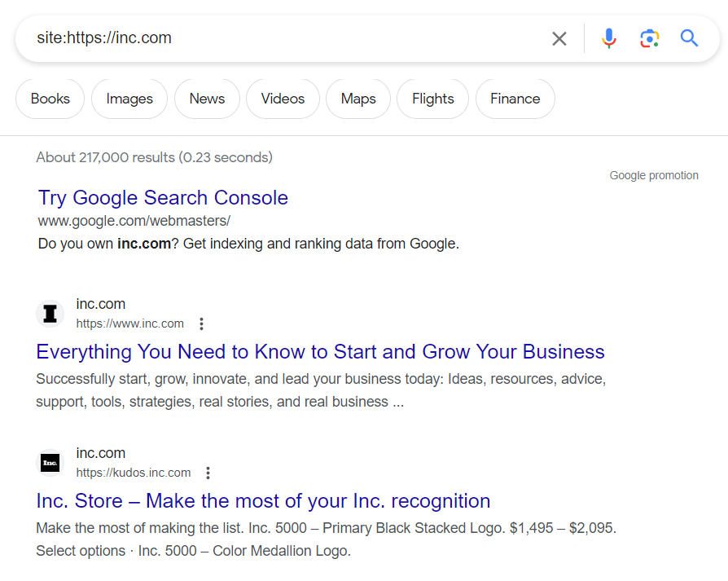Screen dimensions: 728x581
Task: Click the 'Do you own inc.com?' description text
Action: pos(248,244)
